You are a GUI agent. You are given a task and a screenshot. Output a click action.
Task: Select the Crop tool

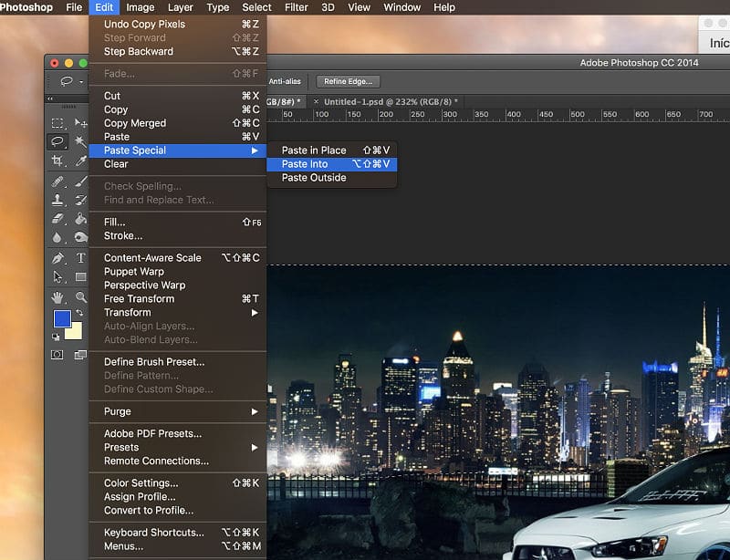point(57,161)
